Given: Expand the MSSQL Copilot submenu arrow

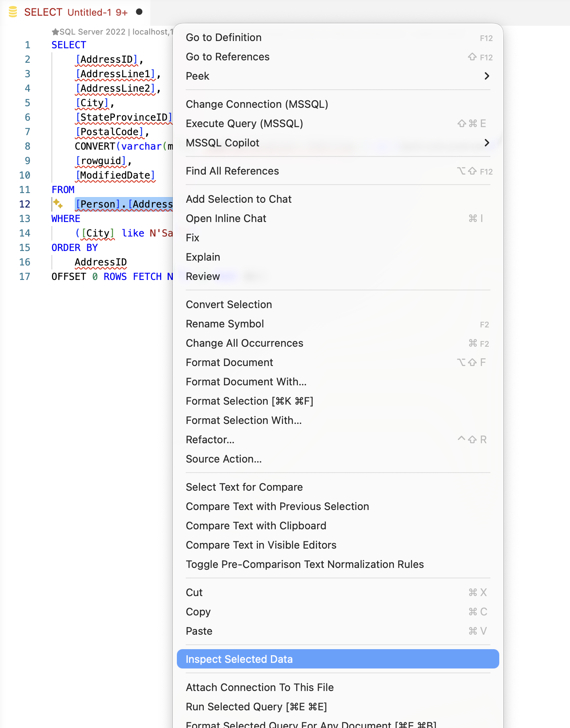Looking at the screenshot, I should click(x=487, y=143).
